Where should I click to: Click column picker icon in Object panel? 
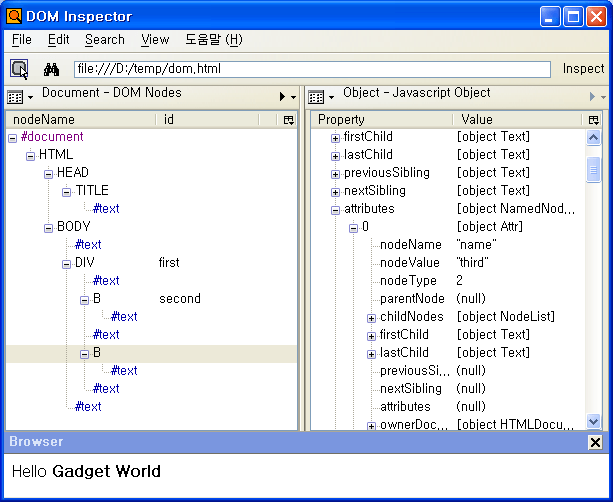(595, 119)
